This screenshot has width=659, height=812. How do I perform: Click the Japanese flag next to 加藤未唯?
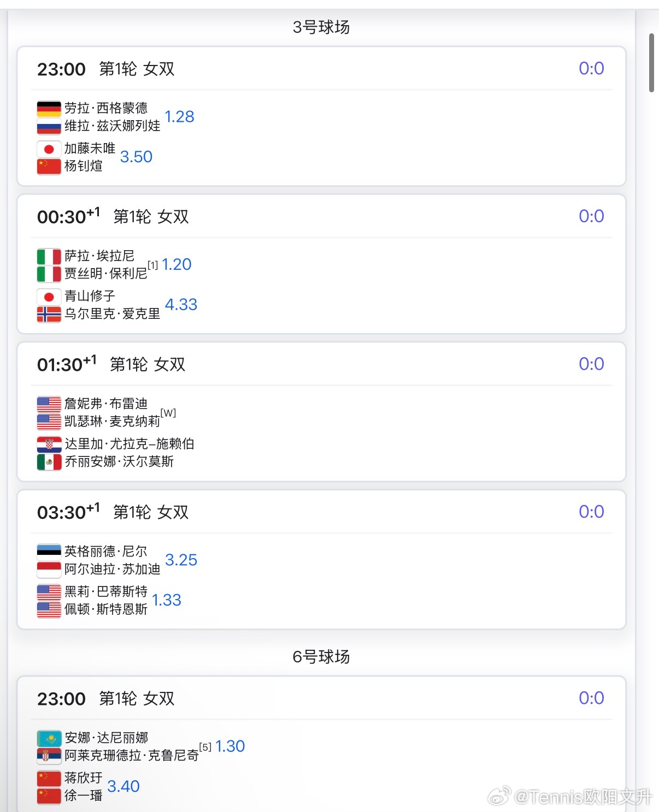[49, 149]
